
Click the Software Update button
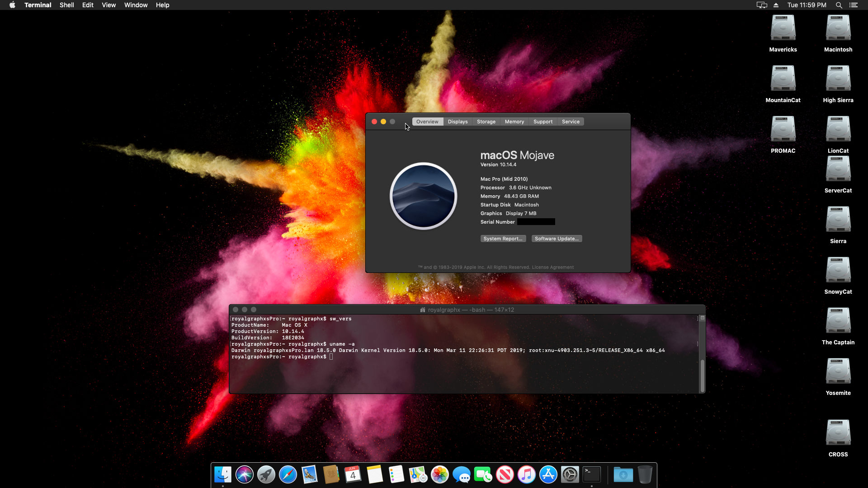(557, 239)
